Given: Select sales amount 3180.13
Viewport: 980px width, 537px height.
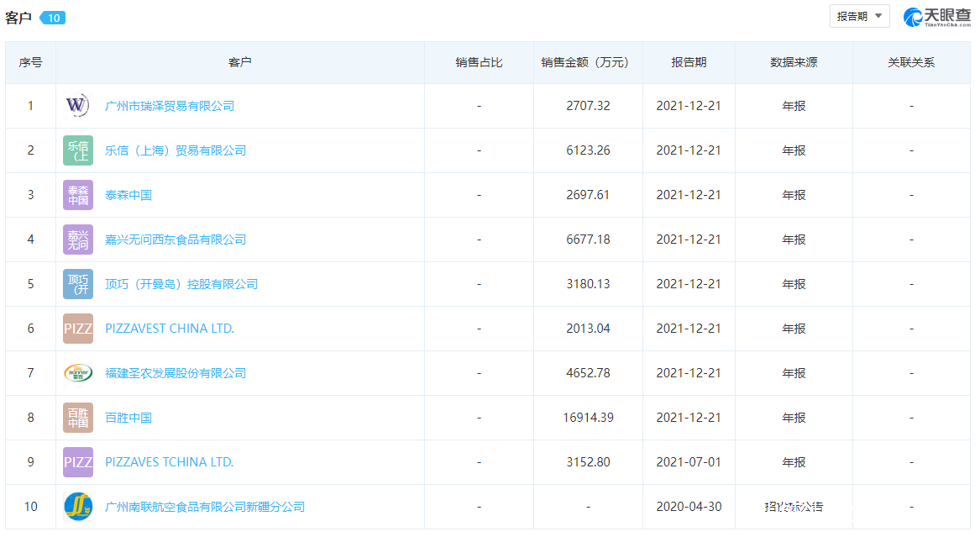Looking at the screenshot, I should click(x=588, y=284).
